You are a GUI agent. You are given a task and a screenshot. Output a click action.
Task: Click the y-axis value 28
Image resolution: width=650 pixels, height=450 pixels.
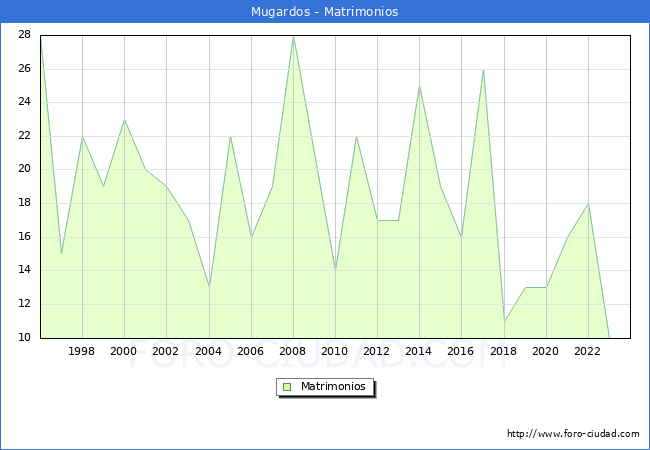tap(24, 35)
